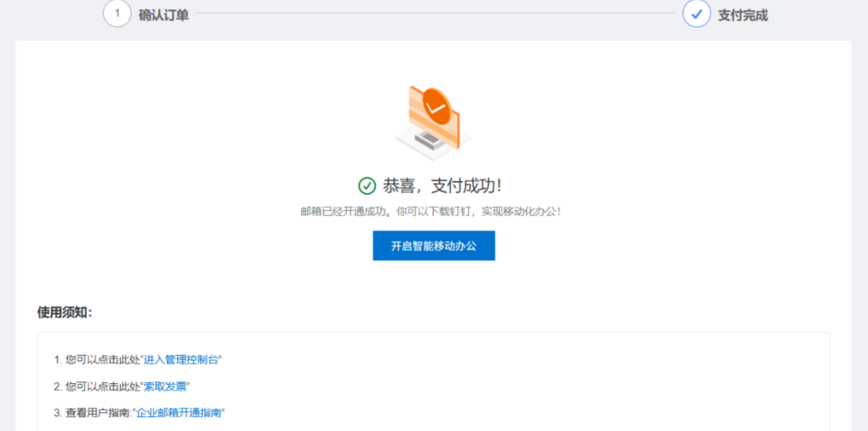Screen dimensions: 868x431
Task: Click the 恭喜，支付成功! heading
Action: tap(442, 186)
